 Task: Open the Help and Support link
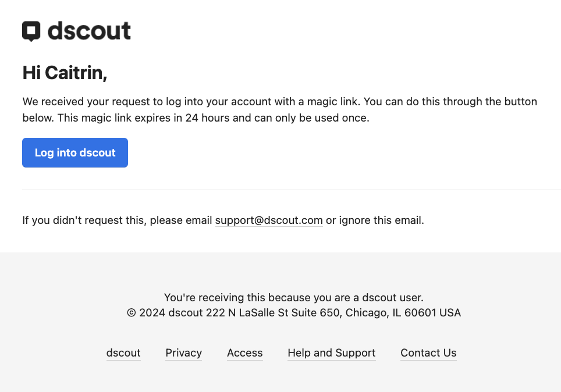coord(332,353)
